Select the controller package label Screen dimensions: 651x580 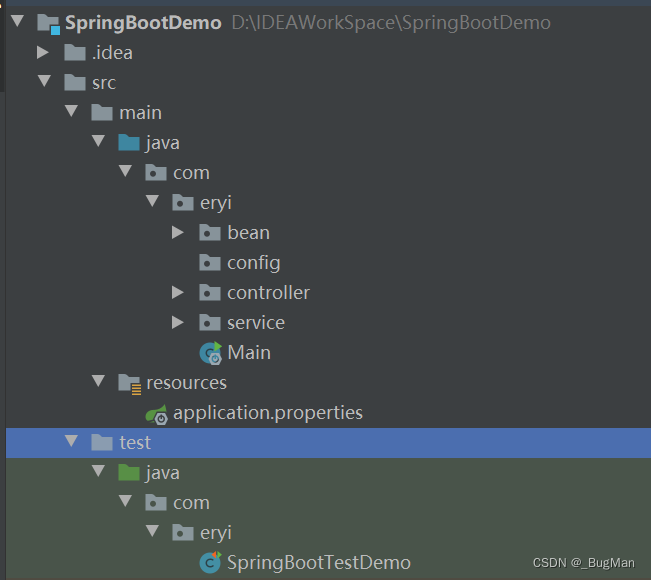click(269, 293)
